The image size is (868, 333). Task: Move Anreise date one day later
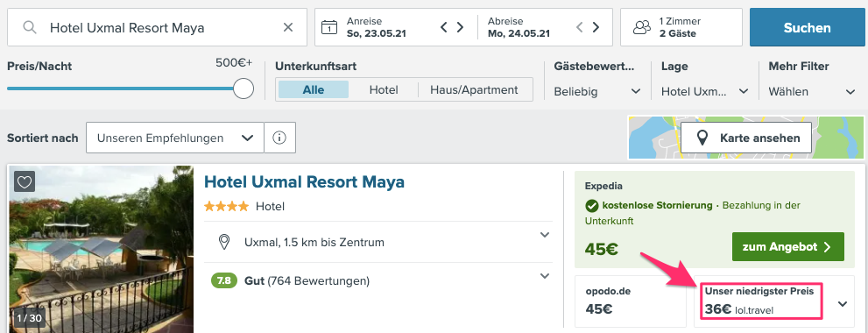460,27
